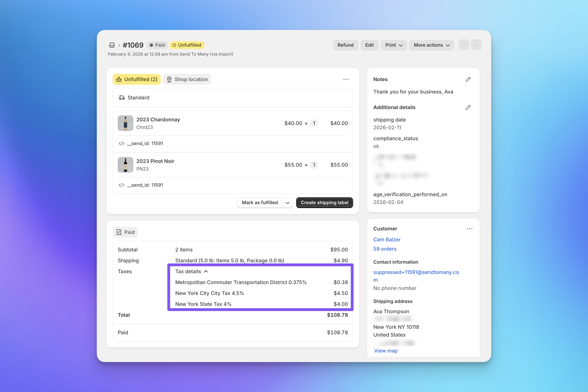Edit Additional details using the pencil icon
This screenshot has height=392, width=588.
[468, 107]
